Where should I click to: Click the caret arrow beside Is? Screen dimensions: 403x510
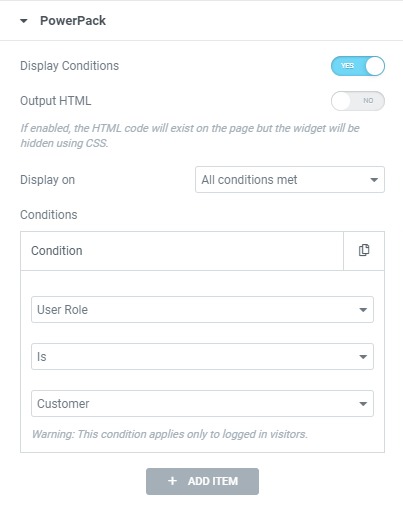coord(363,357)
